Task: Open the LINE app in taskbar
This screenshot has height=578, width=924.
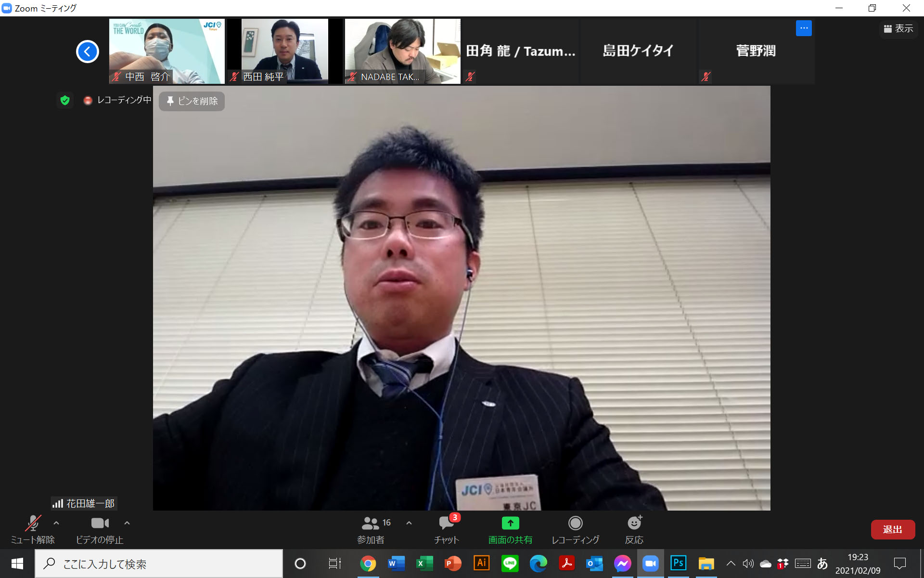Action: [x=510, y=563]
